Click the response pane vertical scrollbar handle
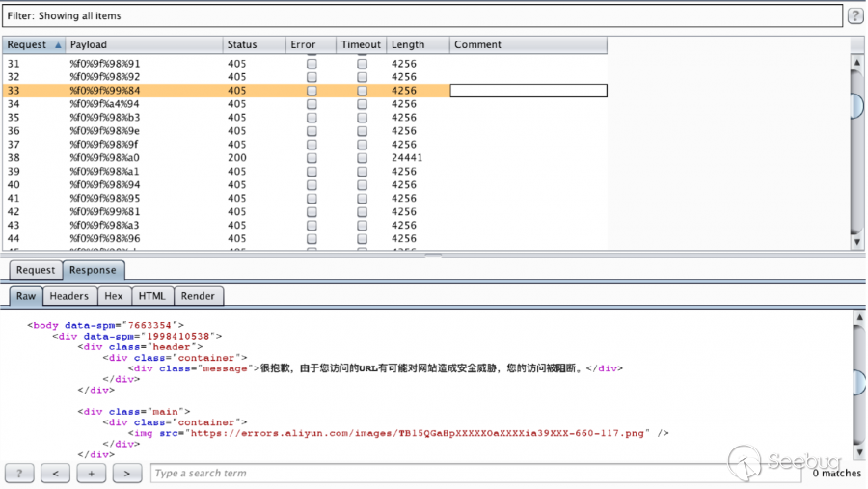The image size is (868, 489). tap(856, 381)
